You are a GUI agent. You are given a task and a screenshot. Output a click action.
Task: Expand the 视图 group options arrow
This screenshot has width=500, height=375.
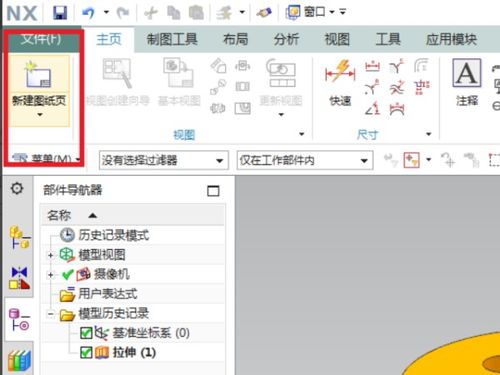302,134
